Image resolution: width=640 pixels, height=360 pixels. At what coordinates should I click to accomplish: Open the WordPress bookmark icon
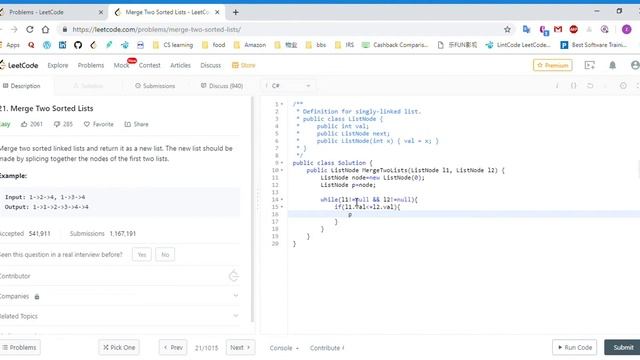[x=47, y=45]
